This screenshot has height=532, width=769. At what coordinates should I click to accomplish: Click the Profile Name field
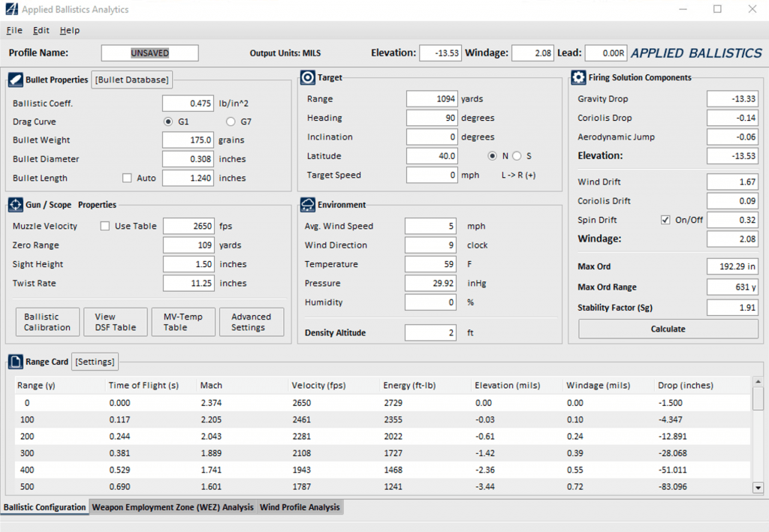tap(149, 53)
